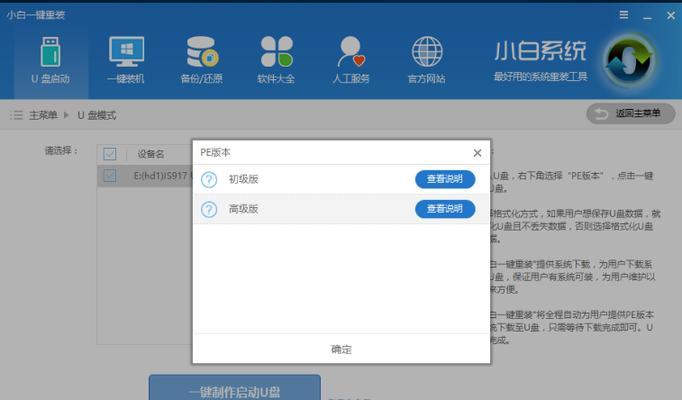This screenshot has height=400, width=682.
Task: Click 主菜单 breadcrumb link
Action: (43, 115)
